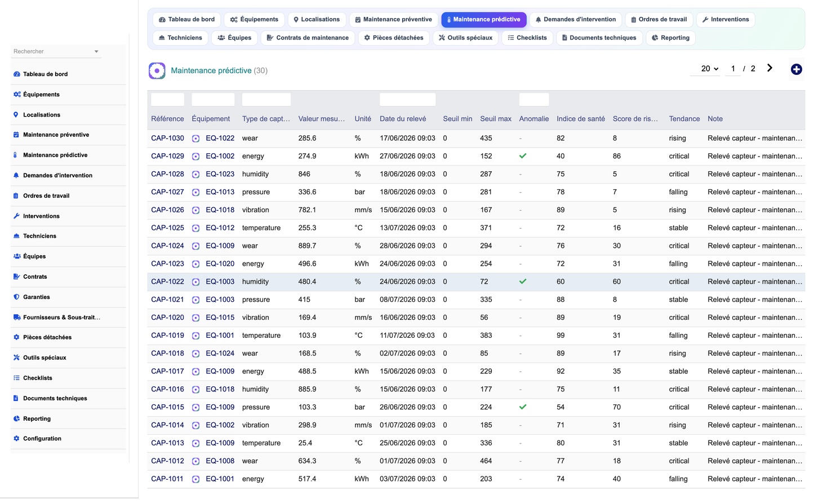
Task: Click Interventions wrench icon in sidebar
Action: click(16, 216)
